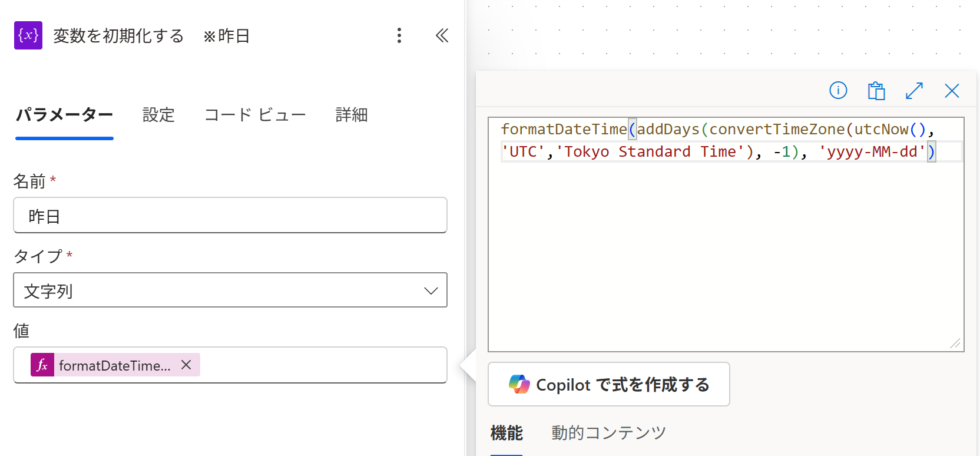The height and width of the screenshot is (456, 980).
Task: Click the clipboard paste icon
Action: pyautogui.click(x=876, y=91)
